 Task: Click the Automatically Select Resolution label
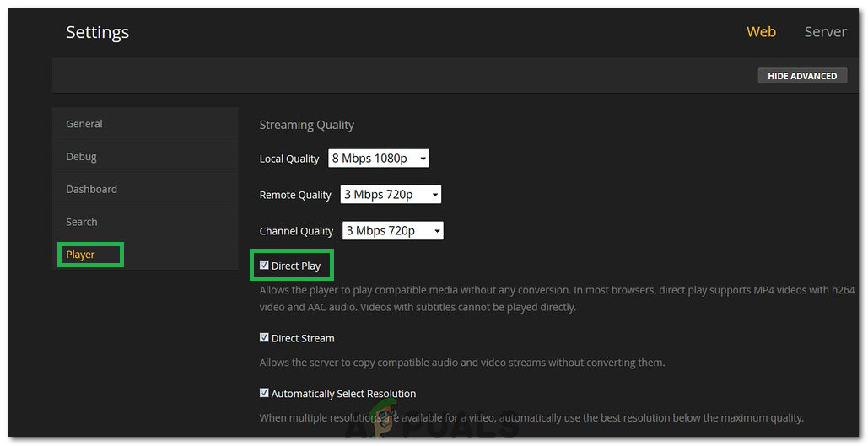[x=344, y=394]
